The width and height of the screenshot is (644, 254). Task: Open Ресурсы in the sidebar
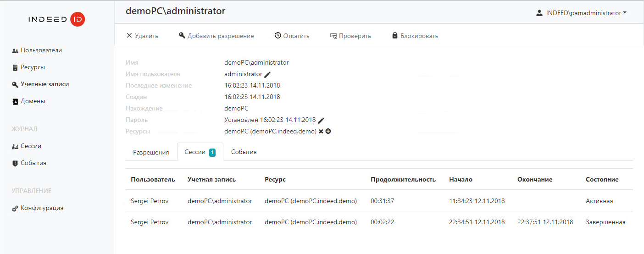(28, 67)
